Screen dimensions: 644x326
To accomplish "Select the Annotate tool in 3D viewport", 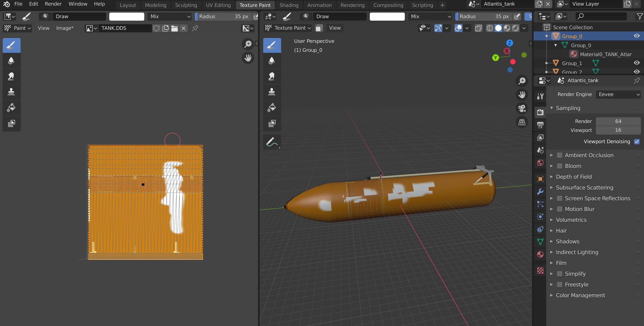I will (272, 142).
